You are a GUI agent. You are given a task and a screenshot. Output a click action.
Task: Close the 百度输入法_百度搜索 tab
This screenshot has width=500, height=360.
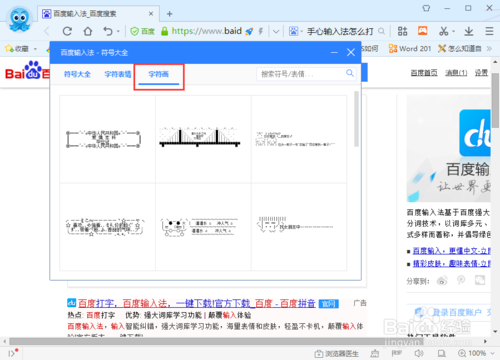[151, 14]
